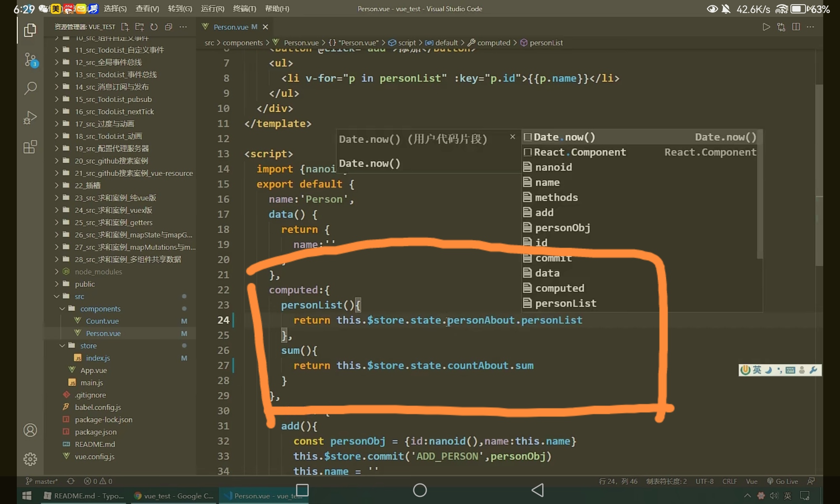Split the editor to the right

795,27
